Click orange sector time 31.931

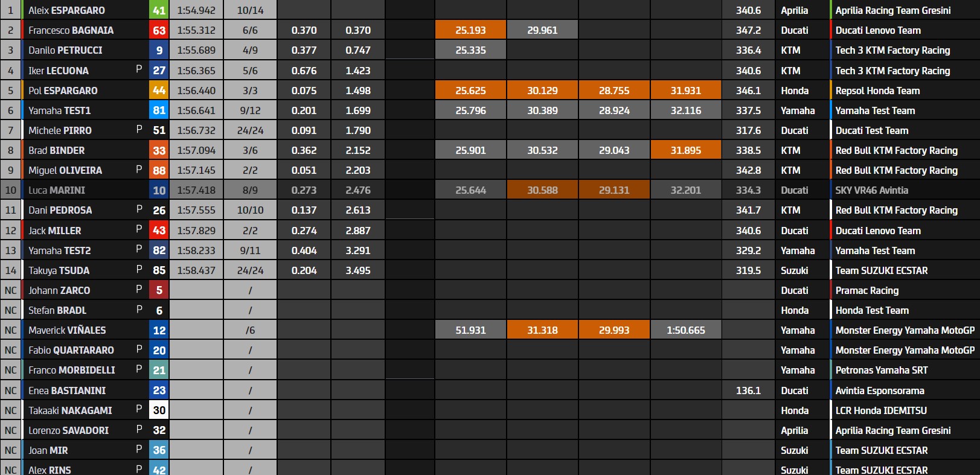(x=686, y=91)
